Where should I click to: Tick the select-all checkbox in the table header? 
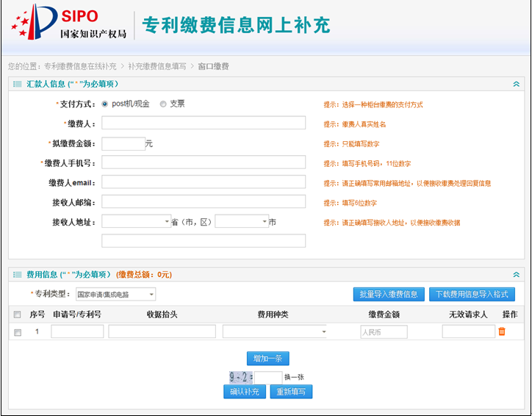[18, 315]
